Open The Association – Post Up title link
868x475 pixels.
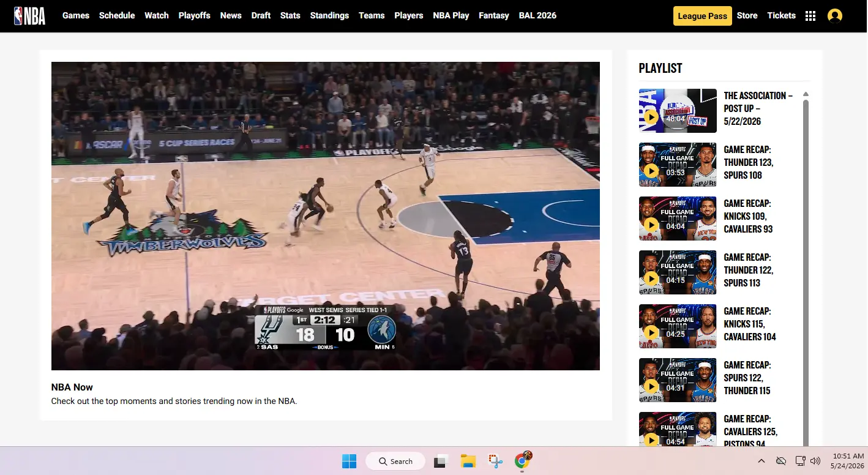[x=758, y=108]
